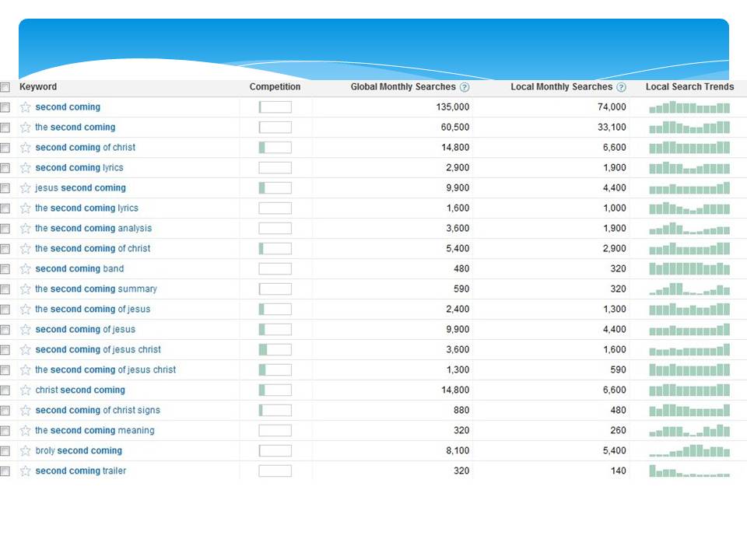Click 'second coming of jesus christ' link

coord(98,350)
